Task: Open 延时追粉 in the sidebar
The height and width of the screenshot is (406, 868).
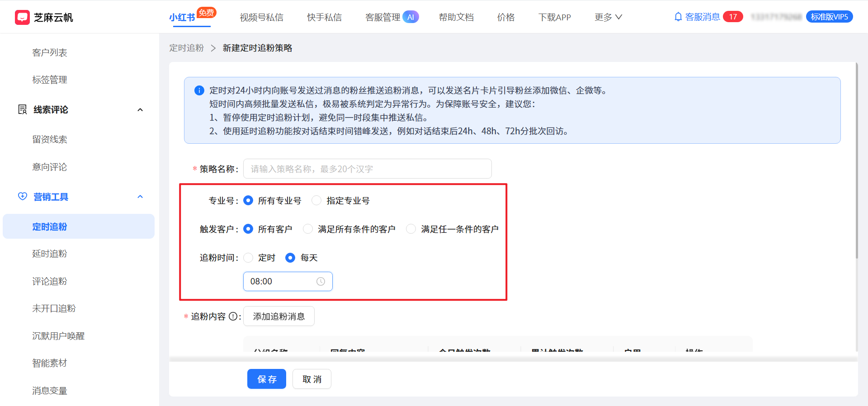Action: click(x=50, y=254)
